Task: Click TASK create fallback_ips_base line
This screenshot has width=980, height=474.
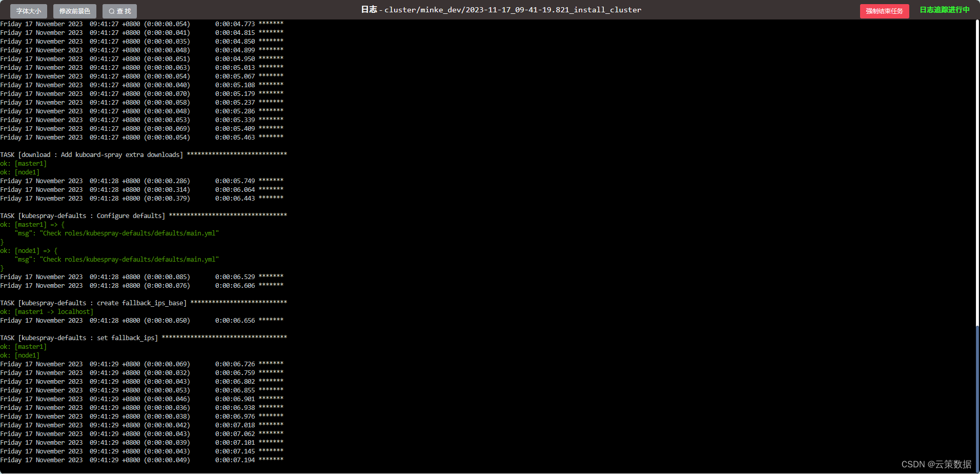Action: 144,303
